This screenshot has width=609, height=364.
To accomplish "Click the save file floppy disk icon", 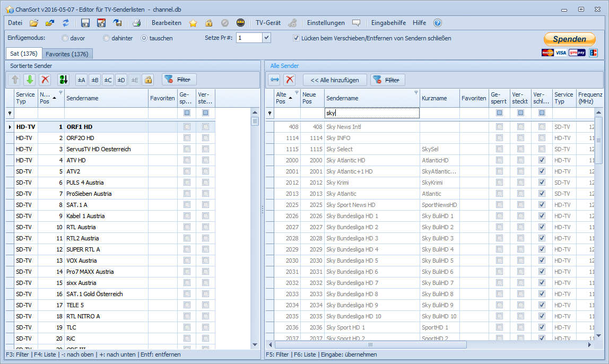I will pos(85,23).
